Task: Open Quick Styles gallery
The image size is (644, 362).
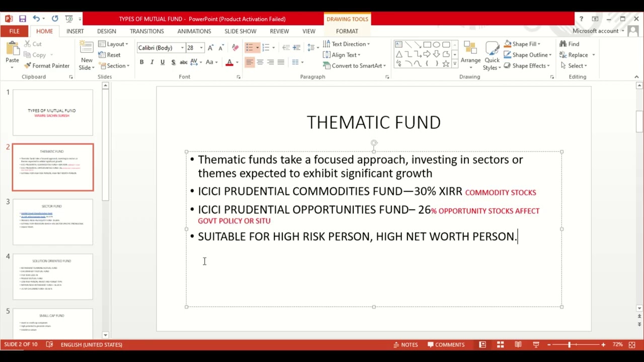Action: (x=492, y=55)
